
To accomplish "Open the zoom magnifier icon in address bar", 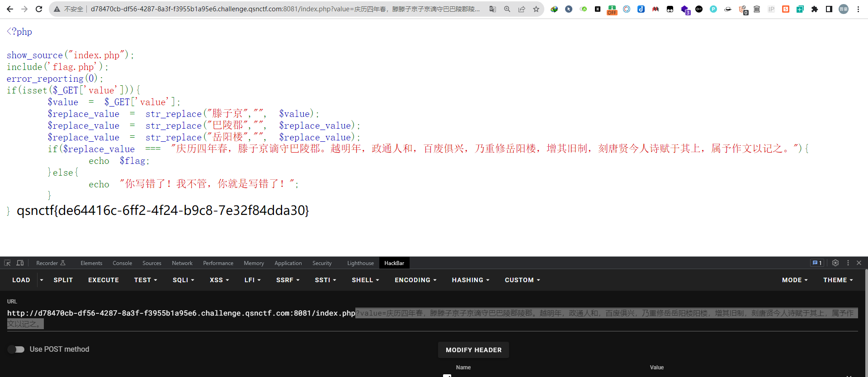I will (507, 9).
